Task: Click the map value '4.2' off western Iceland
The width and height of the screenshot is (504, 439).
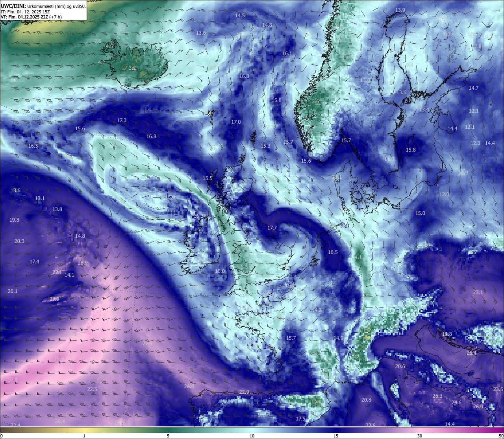Action: click(x=102, y=63)
